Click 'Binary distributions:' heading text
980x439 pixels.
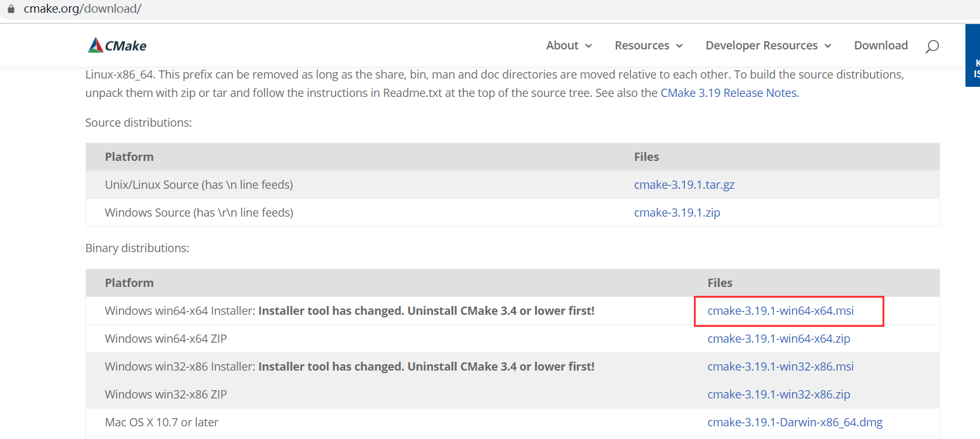(x=137, y=248)
